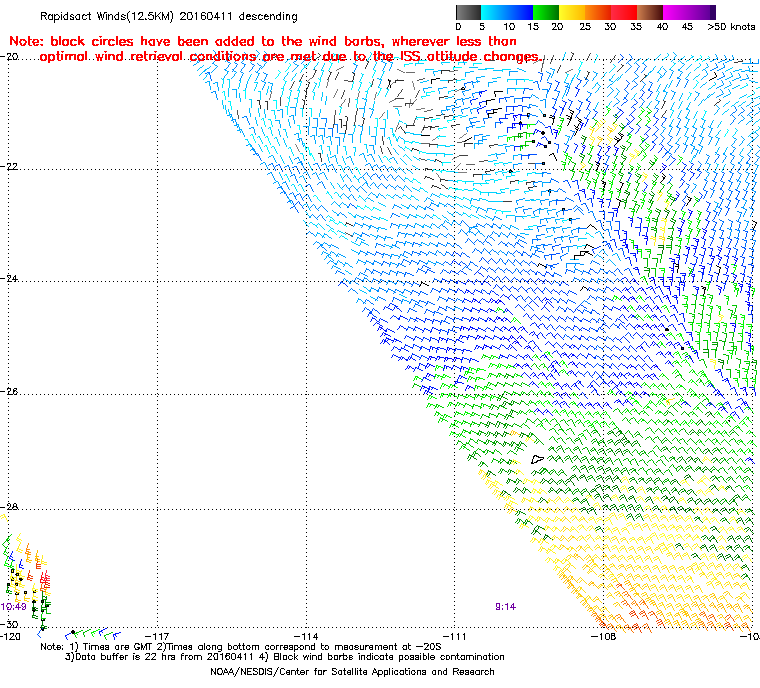Click the red 30-35 knots legend segment
Viewport: 760px width, 688px height.
624,12
